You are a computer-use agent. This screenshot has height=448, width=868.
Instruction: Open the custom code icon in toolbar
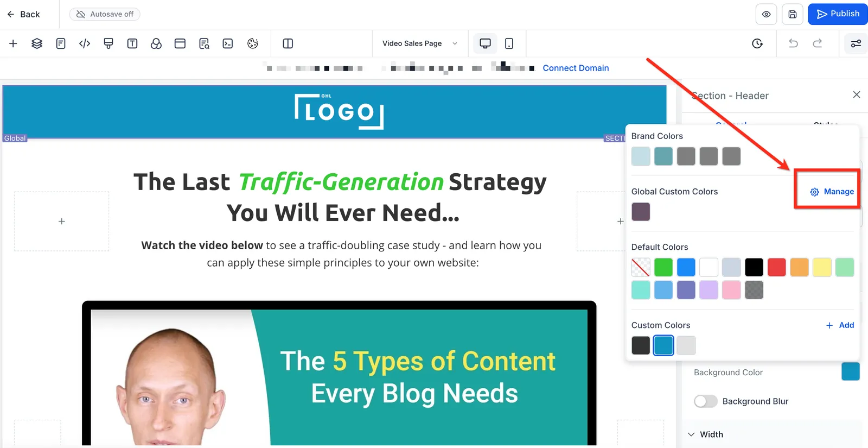click(85, 43)
